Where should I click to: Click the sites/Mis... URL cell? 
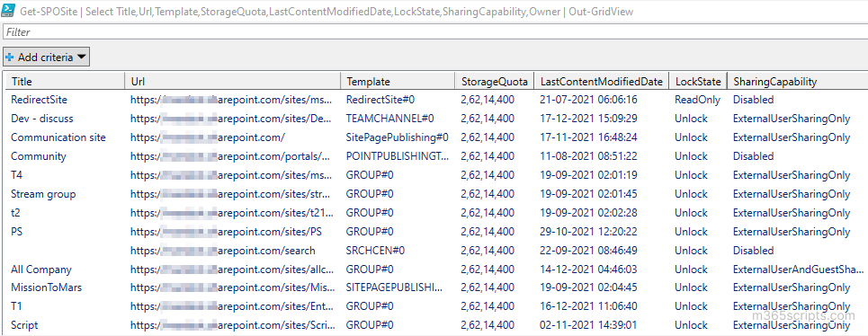click(232, 287)
